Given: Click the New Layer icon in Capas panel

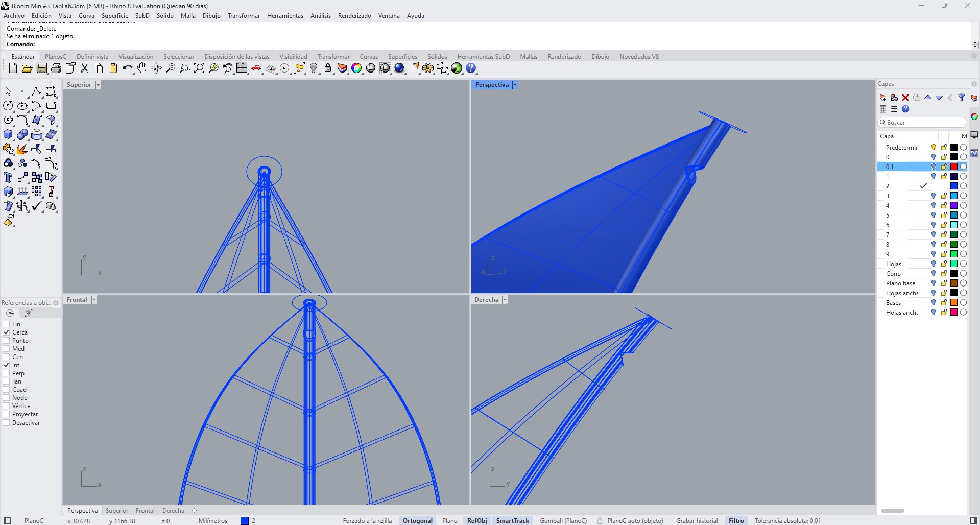Looking at the screenshot, I should (x=883, y=98).
